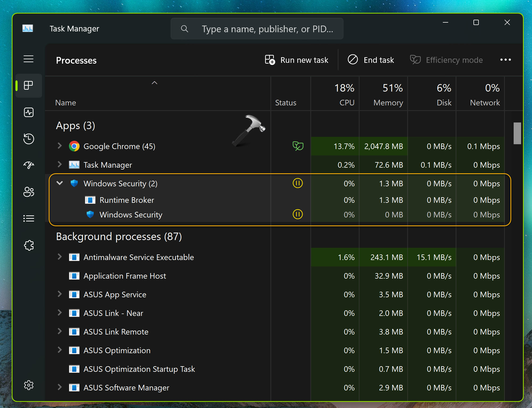Click the efficiency leaf icon next to Google Chrome

(298, 146)
